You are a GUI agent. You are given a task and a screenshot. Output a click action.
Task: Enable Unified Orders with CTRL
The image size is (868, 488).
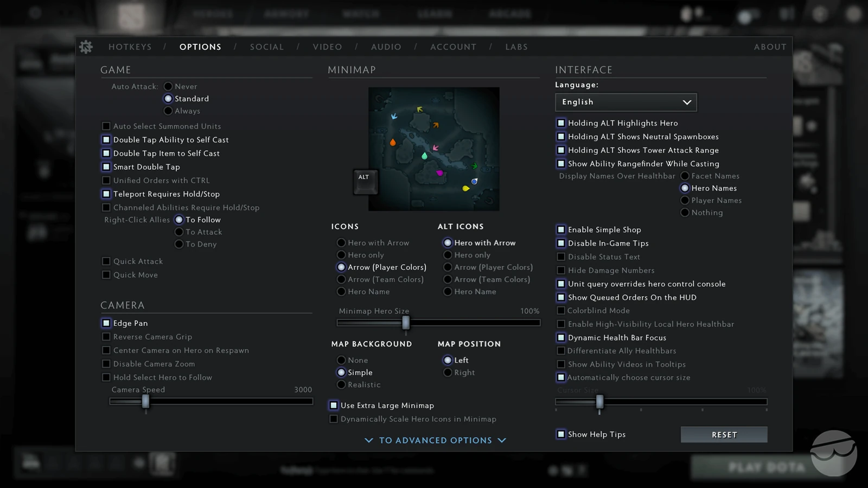tap(106, 181)
